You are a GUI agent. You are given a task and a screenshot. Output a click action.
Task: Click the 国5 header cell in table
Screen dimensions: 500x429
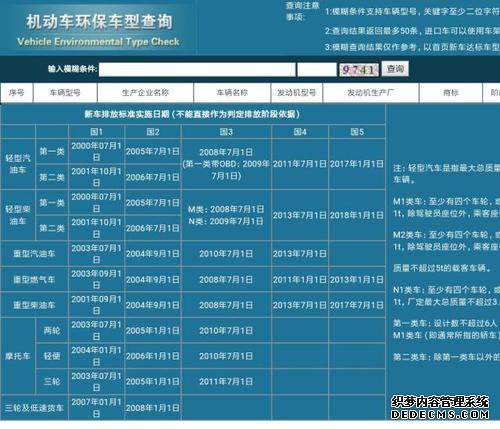tap(357, 132)
